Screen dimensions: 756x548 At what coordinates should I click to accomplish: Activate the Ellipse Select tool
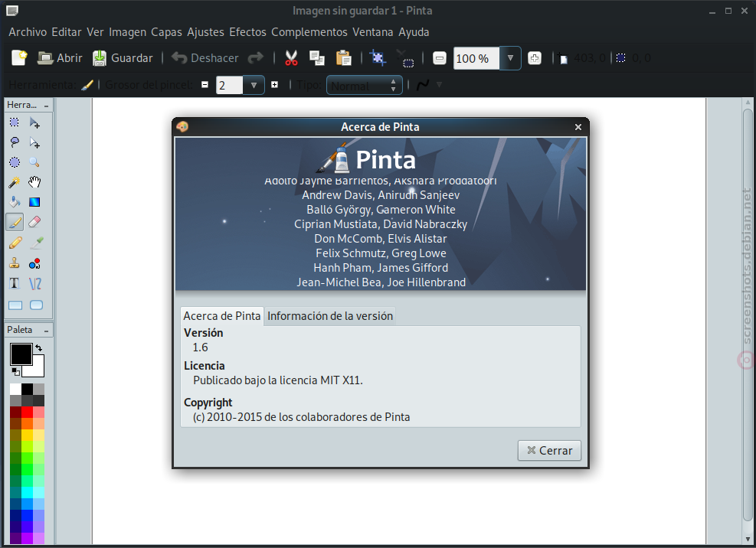click(x=15, y=162)
